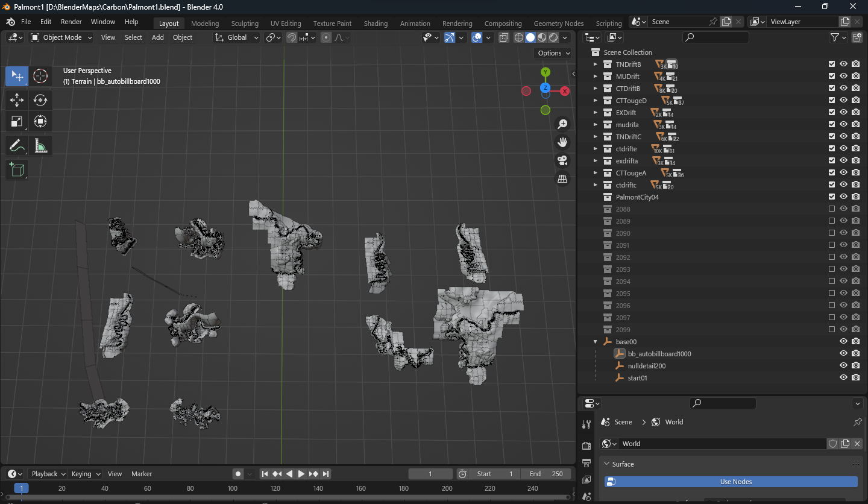Click frame 100 on the timeline
The width and height of the screenshot is (868, 504).
coord(233,488)
